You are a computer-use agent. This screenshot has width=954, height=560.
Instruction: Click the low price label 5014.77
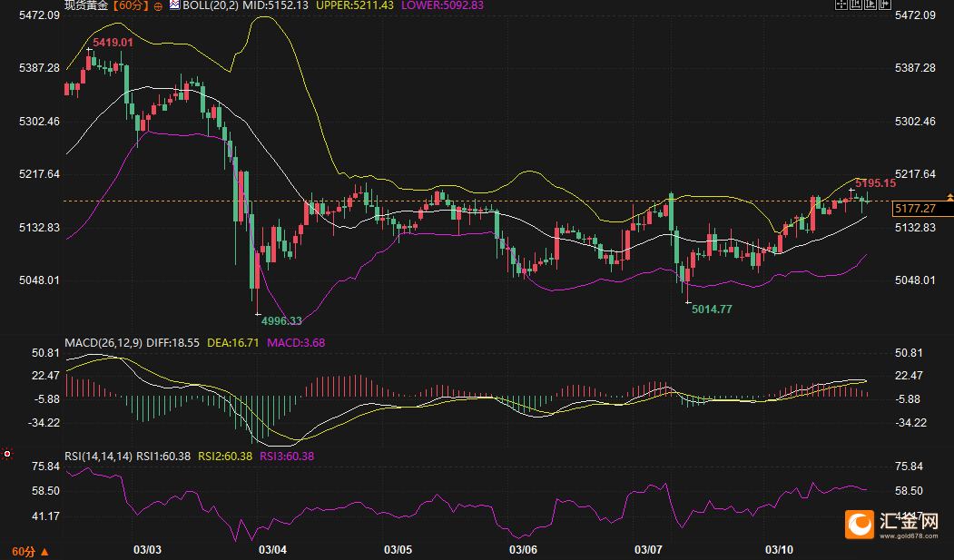tap(712, 309)
